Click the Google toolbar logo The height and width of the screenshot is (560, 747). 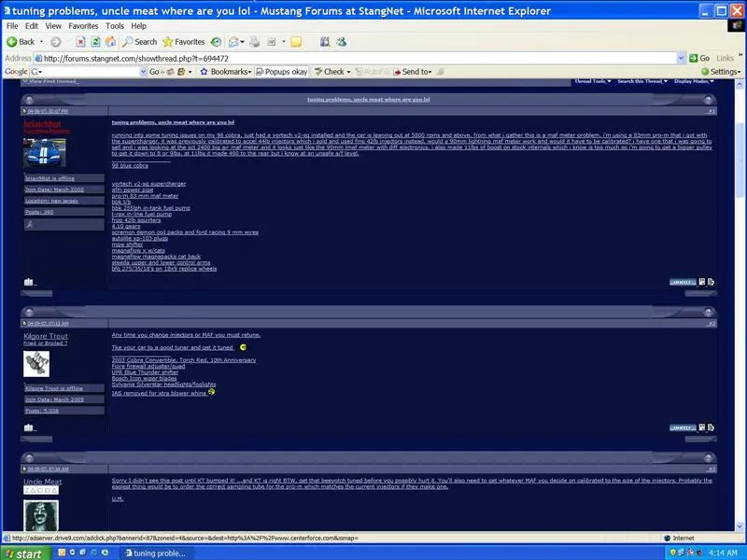[16, 72]
